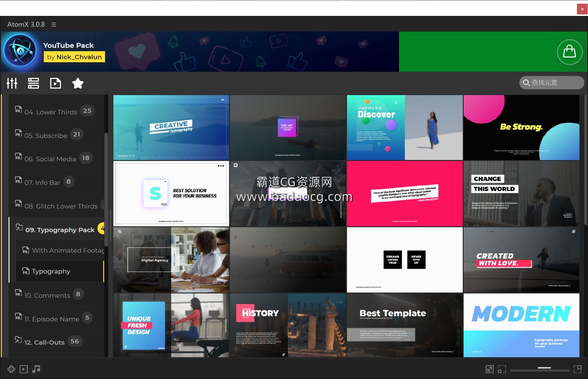
Task: Open the dark van sunset thumbnail
Action: pos(288,260)
